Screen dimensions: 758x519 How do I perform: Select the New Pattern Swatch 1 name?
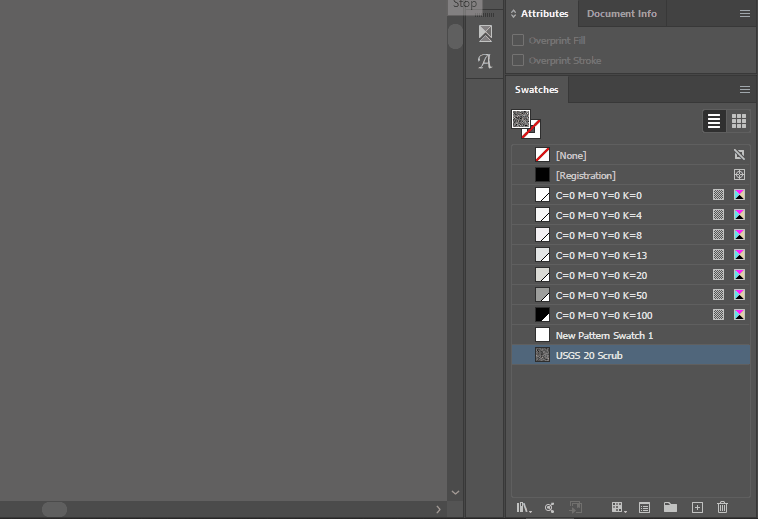[604, 335]
